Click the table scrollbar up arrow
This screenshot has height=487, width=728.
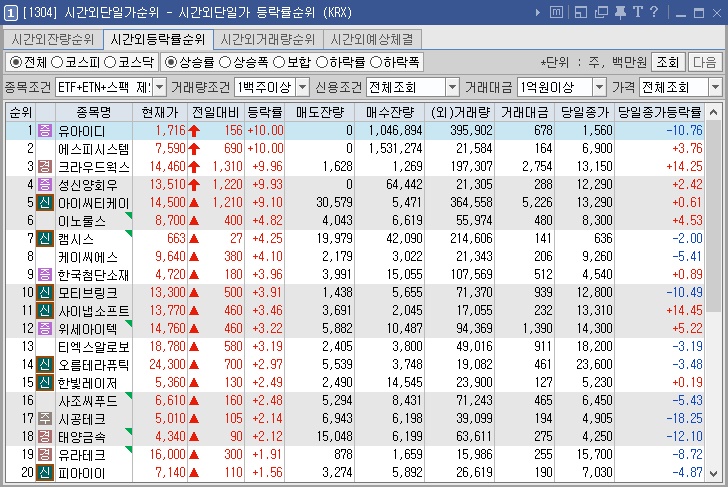(714, 112)
